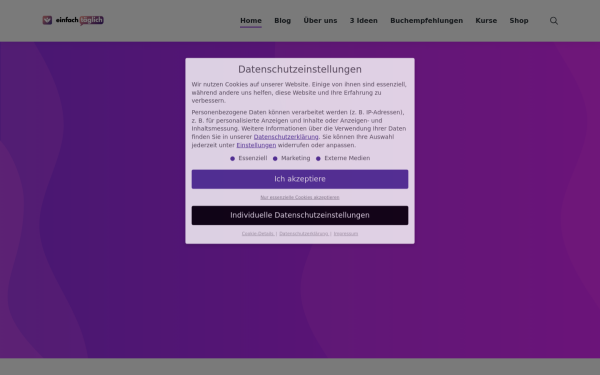Open the Blog menu item
The image size is (600, 375).
click(x=282, y=21)
